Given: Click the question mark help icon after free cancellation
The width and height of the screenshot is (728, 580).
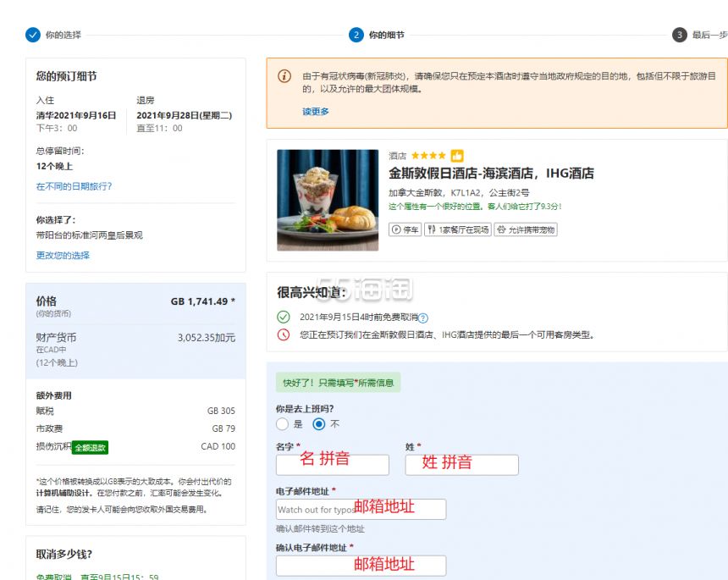Looking at the screenshot, I should click(423, 318).
